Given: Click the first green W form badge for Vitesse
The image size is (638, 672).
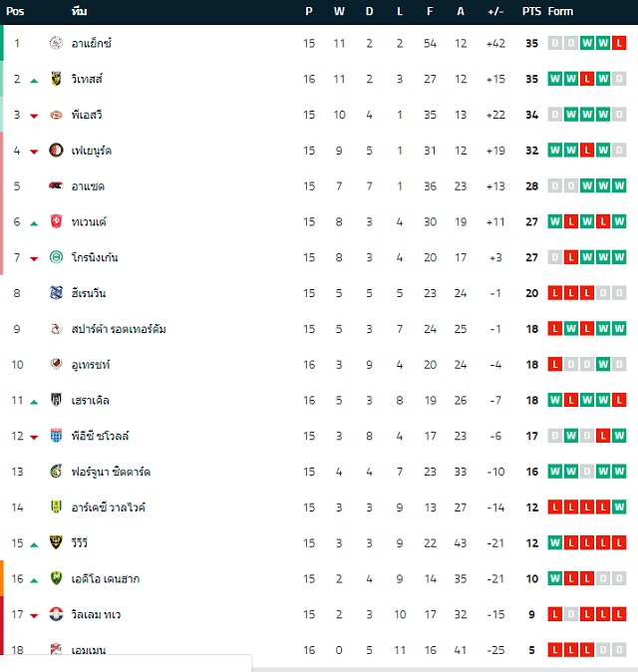Looking at the screenshot, I should [x=555, y=79].
